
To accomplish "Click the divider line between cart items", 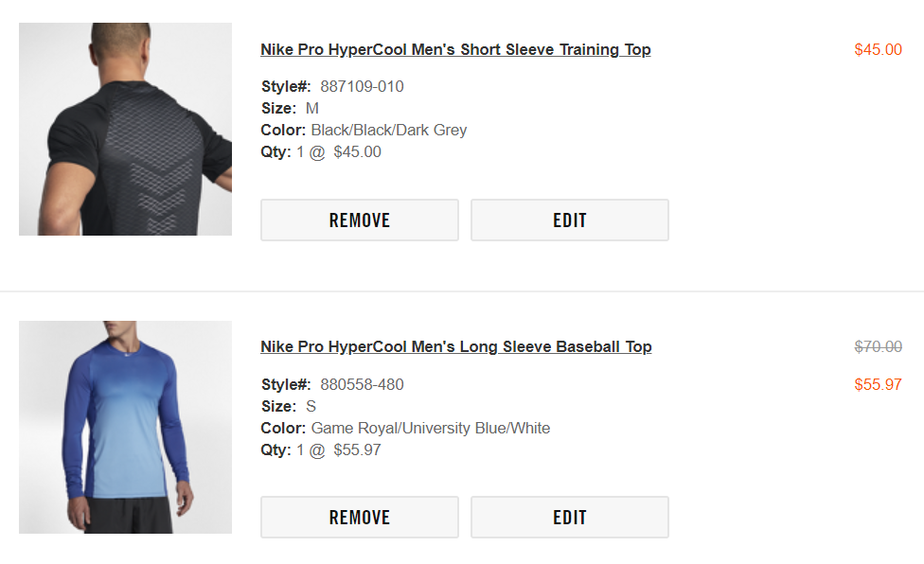I will coord(462,291).
